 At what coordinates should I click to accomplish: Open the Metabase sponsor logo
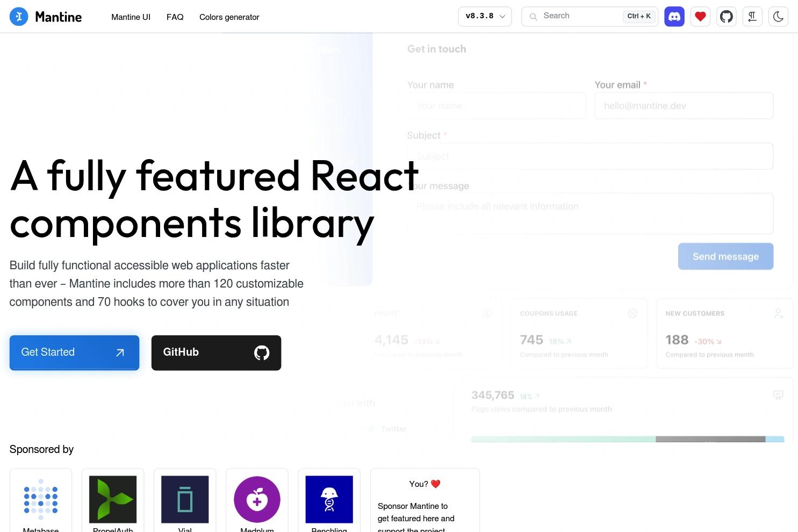click(41, 500)
